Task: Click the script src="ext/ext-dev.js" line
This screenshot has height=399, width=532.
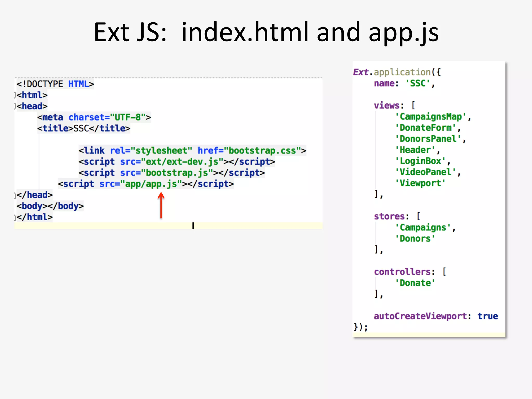Action: pyautogui.click(x=177, y=162)
